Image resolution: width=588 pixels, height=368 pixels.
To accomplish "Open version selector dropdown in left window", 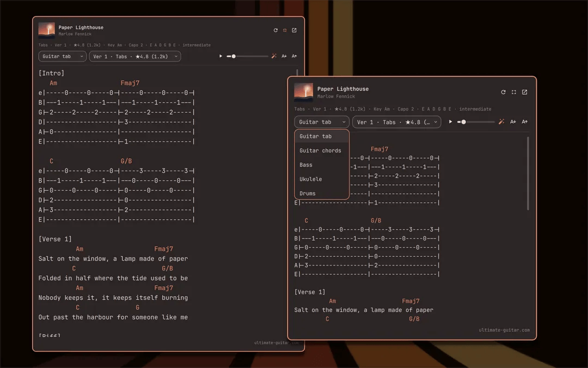I will point(135,56).
